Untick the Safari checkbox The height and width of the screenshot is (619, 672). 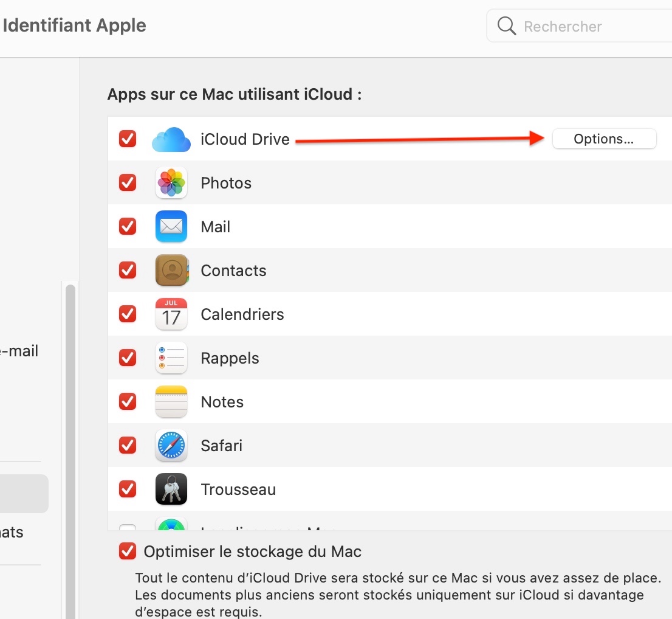click(x=128, y=446)
